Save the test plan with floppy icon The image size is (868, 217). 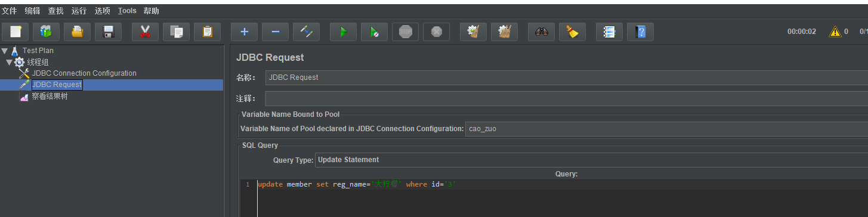click(108, 32)
